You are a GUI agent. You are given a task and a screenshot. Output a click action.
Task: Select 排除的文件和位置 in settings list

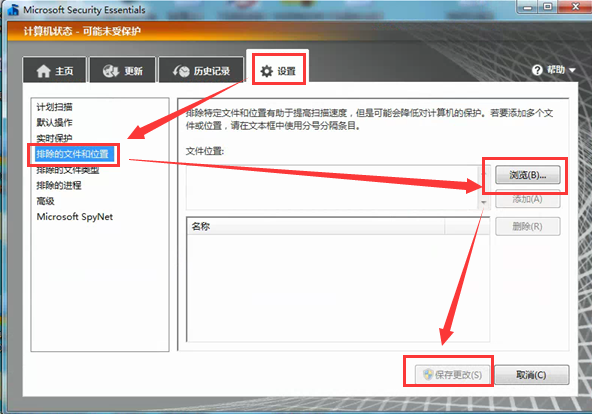pyautogui.click(x=73, y=154)
